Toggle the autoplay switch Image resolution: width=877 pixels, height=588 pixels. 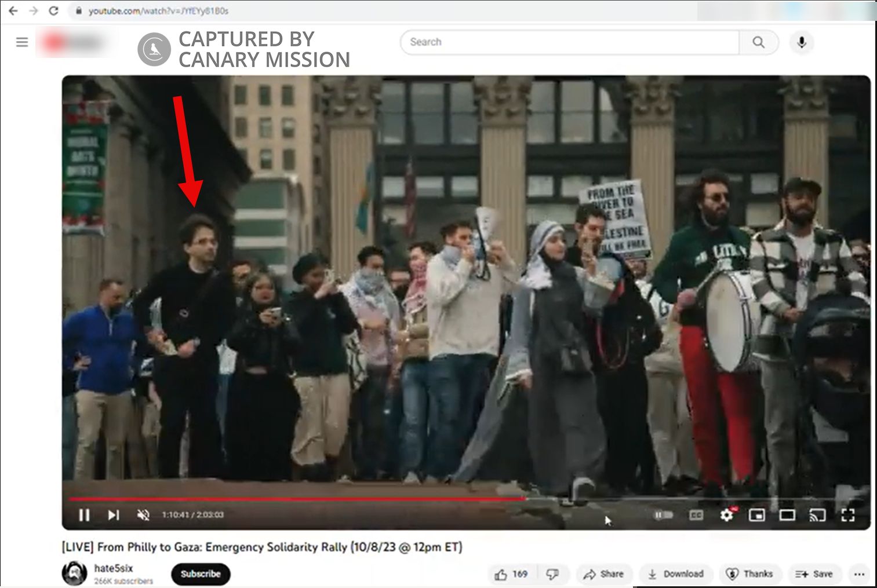(663, 515)
